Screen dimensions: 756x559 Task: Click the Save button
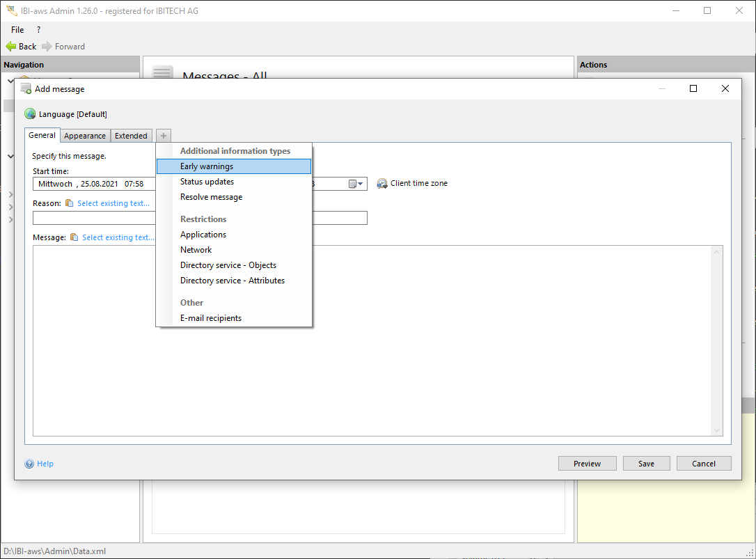tap(646, 464)
